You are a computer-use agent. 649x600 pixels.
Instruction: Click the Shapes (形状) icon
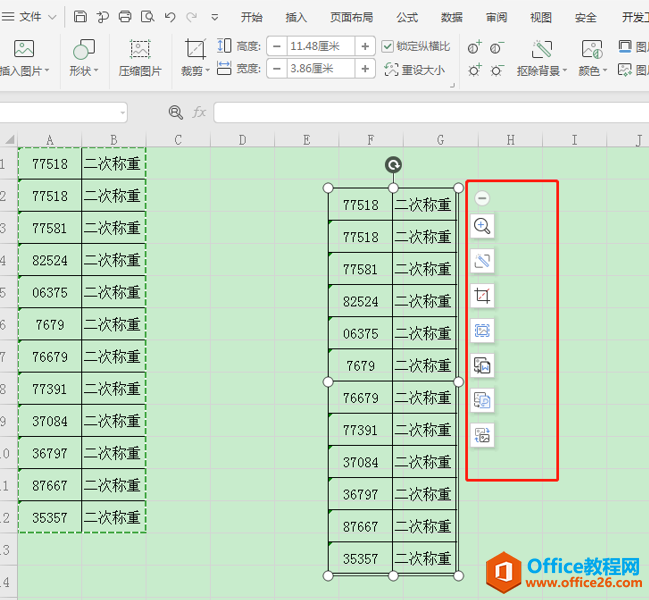point(84,50)
